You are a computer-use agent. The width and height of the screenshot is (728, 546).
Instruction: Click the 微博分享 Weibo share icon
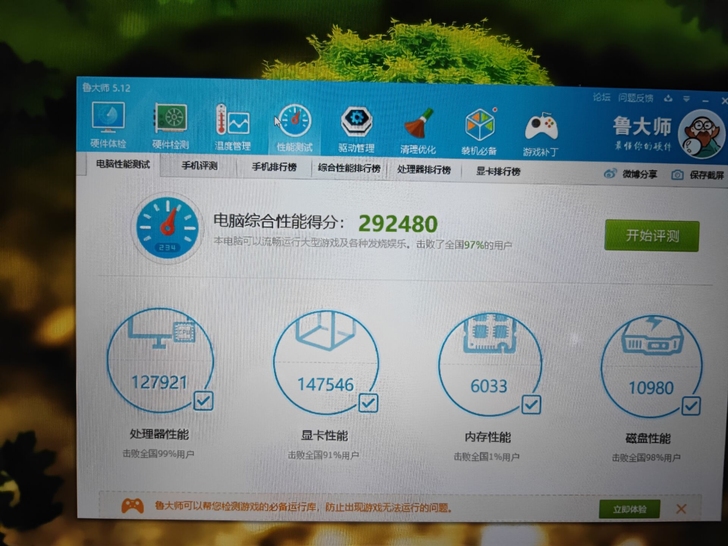(610, 174)
